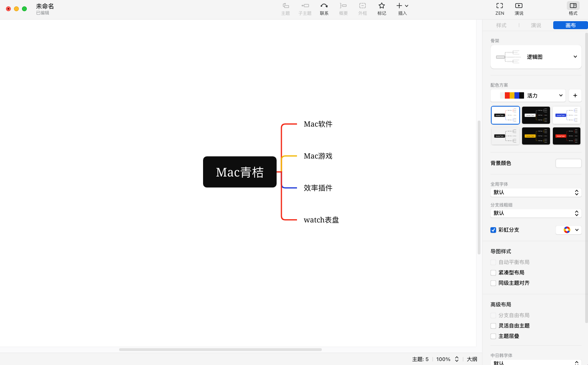Open the Marker (标记) star icon
Screen dimensions: 588x365
[382, 6]
